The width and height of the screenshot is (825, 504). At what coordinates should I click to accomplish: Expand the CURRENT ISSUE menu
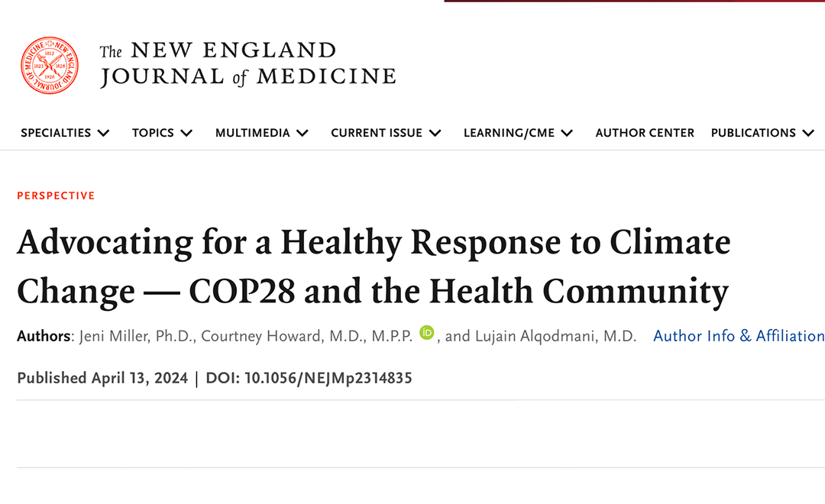click(435, 132)
